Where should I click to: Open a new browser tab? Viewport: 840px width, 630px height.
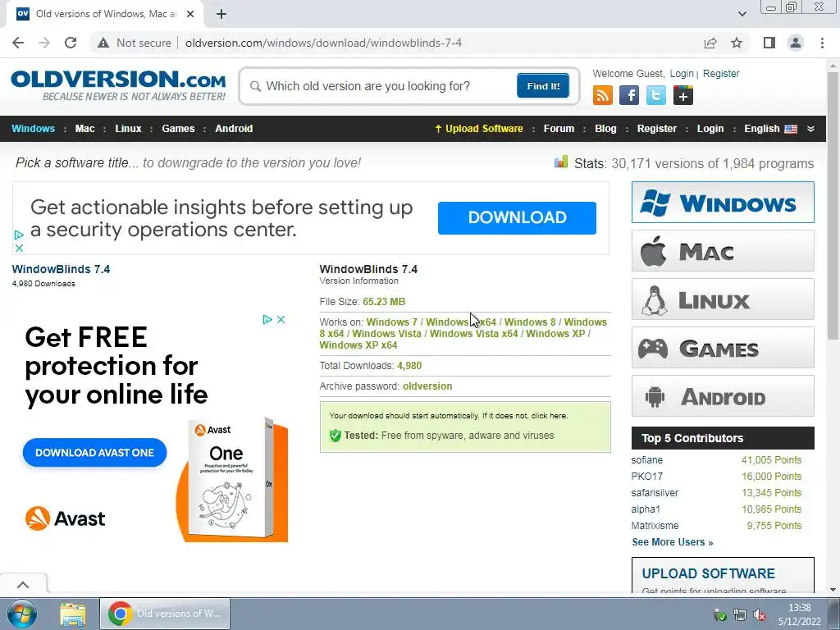pyautogui.click(x=221, y=14)
